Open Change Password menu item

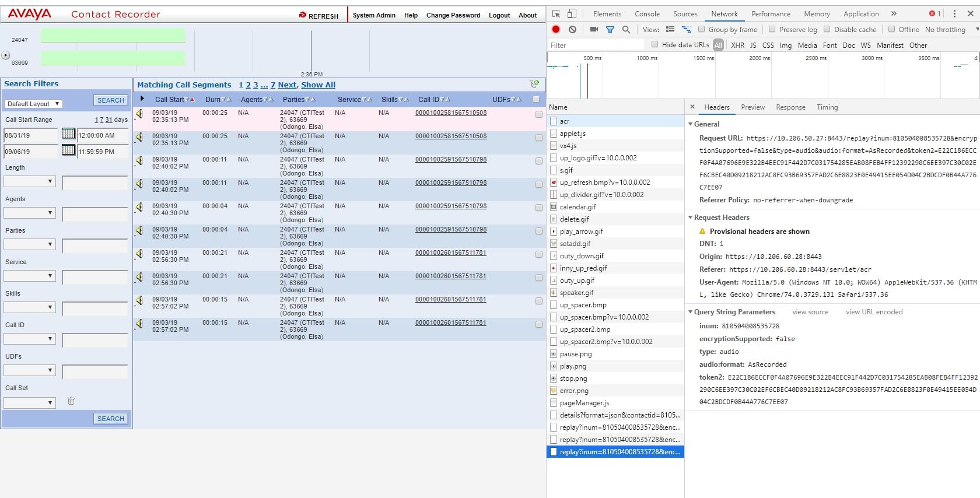[x=453, y=15]
